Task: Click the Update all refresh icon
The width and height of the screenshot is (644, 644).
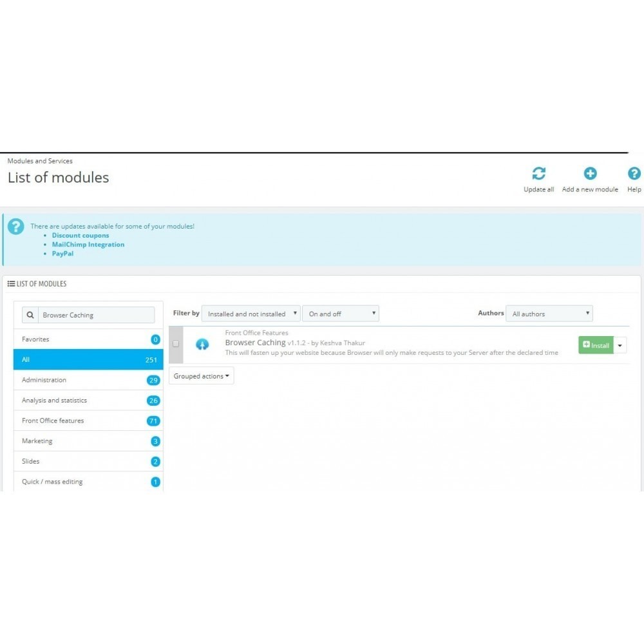Action: pyautogui.click(x=538, y=173)
